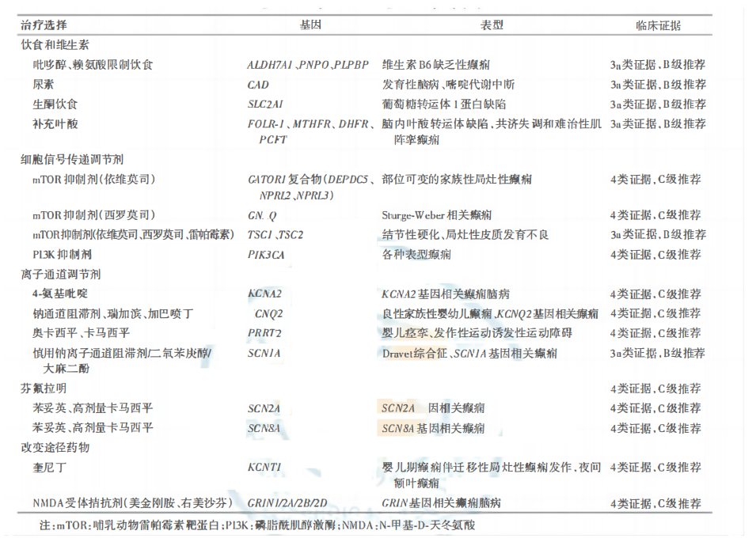Click phenotype 'Sturge-Weber相关癫痫'
Viewport: 756px width, 542px height.
437,215
